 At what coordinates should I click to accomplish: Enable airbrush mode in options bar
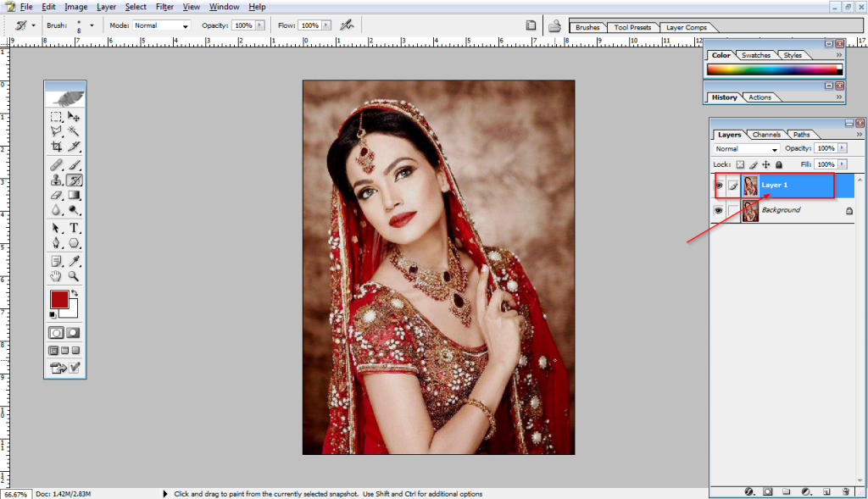347,25
